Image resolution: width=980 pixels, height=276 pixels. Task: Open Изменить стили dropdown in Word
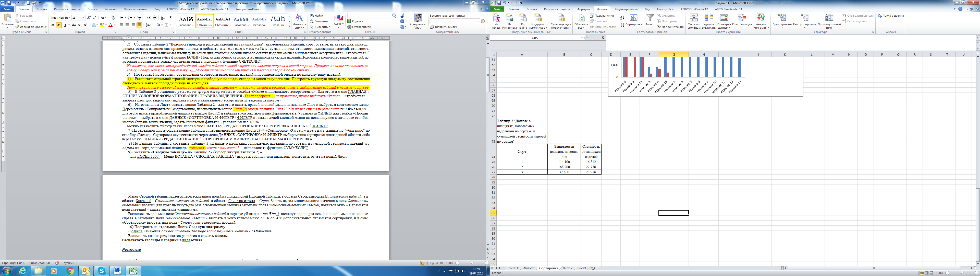299,21
